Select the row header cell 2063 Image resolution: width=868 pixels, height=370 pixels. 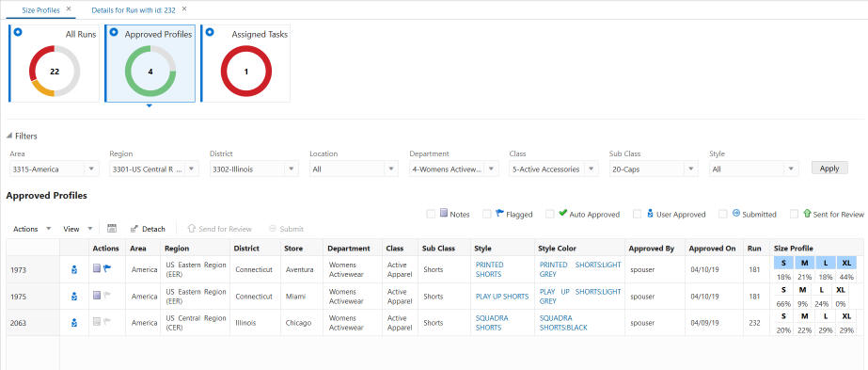(x=33, y=323)
